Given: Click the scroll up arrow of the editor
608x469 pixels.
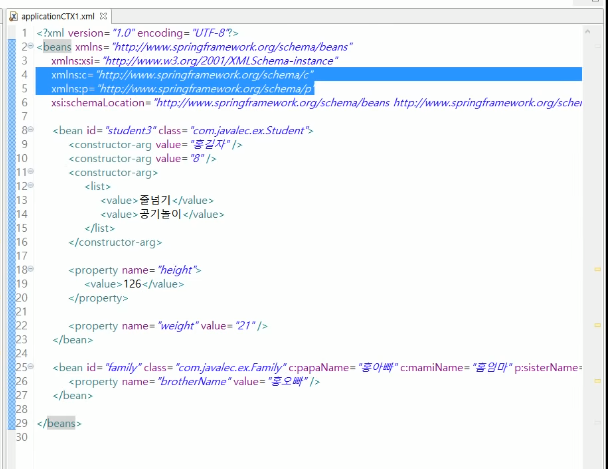Looking at the screenshot, I should (587, 32).
